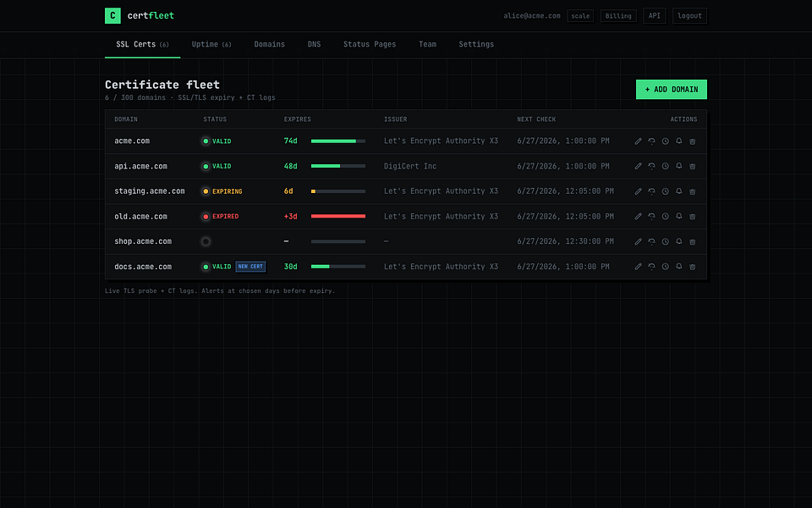Screen dimensions: 812x508
Task: Switch to Status Pages tab
Action: [x=370, y=45]
